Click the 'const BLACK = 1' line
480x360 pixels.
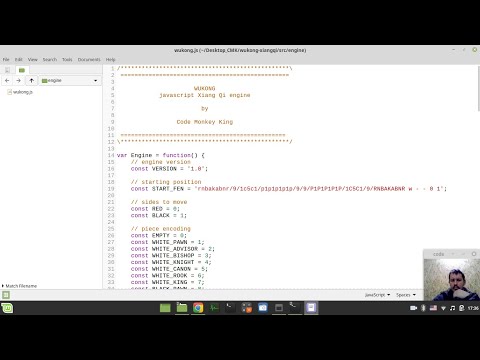click(x=159, y=215)
